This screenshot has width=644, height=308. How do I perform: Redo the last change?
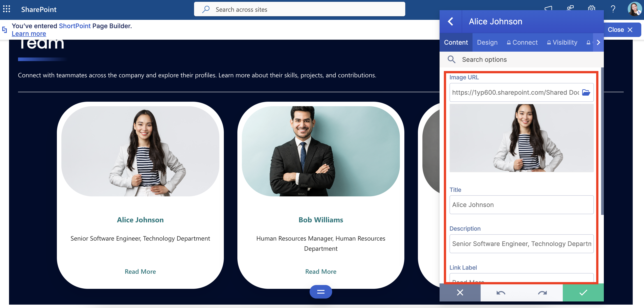tap(542, 292)
